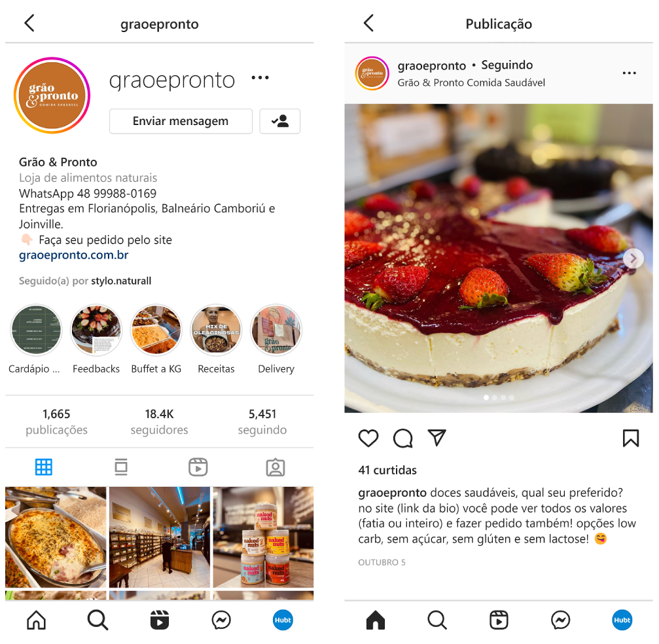Send a message with Enviar mensagem

click(x=181, y=121)
